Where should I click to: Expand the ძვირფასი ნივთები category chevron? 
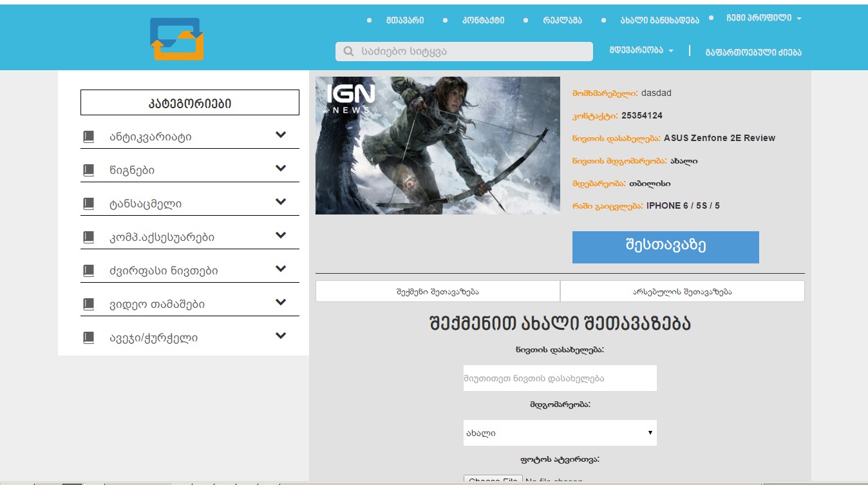coord(281,269)
